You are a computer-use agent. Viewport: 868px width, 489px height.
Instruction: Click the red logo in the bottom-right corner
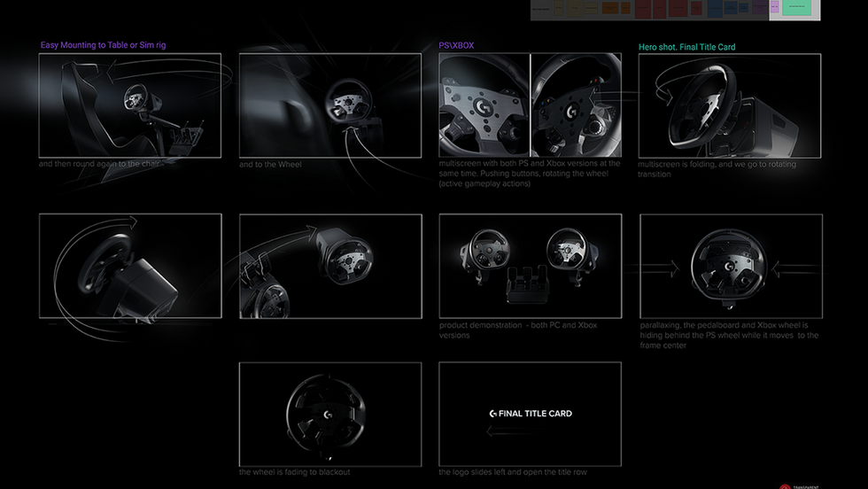coord(785,487)
